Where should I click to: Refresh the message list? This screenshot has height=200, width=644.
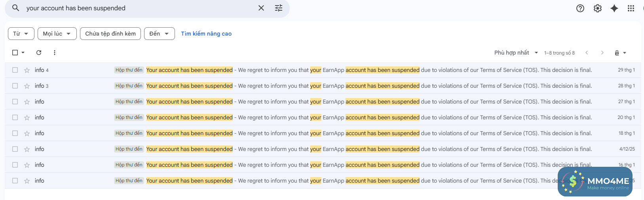(x=39, y=53)
